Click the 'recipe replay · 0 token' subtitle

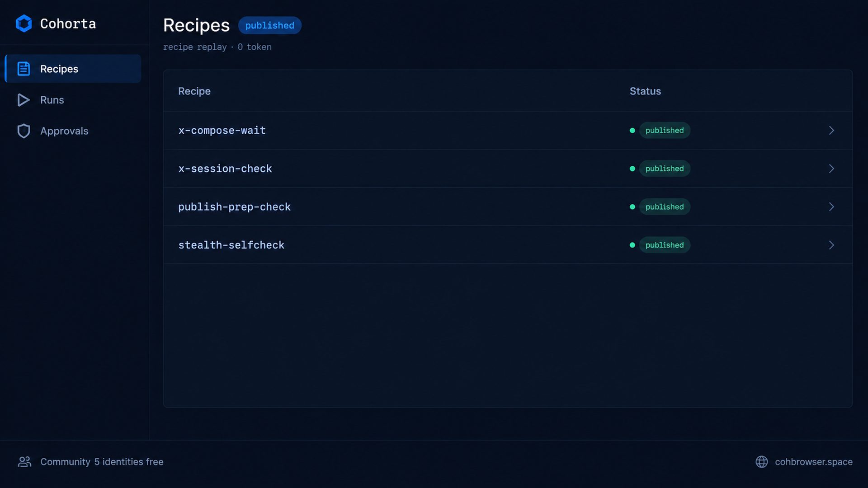tap(217, 47)
